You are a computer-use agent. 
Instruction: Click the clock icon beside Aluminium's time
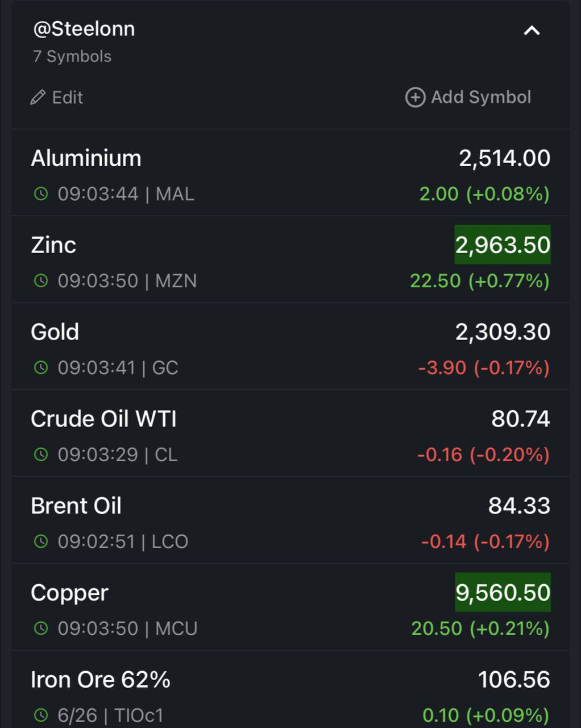pos(41,194)
